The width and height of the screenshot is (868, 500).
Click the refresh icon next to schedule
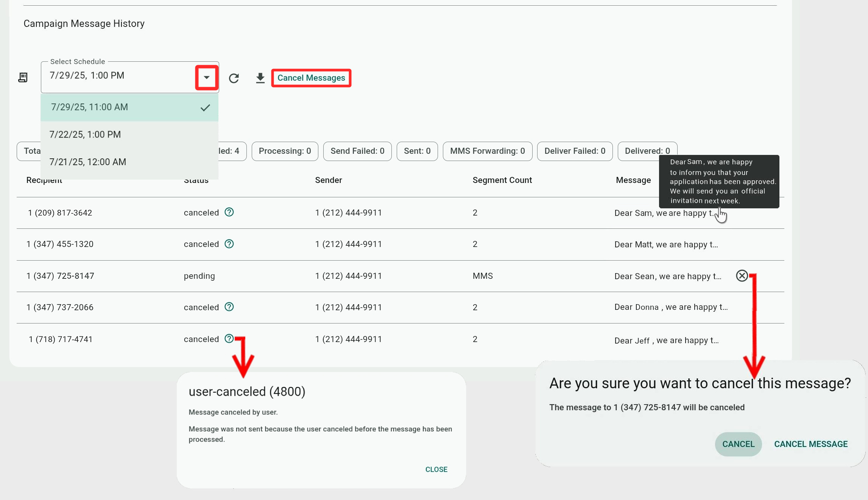(234, 78)
